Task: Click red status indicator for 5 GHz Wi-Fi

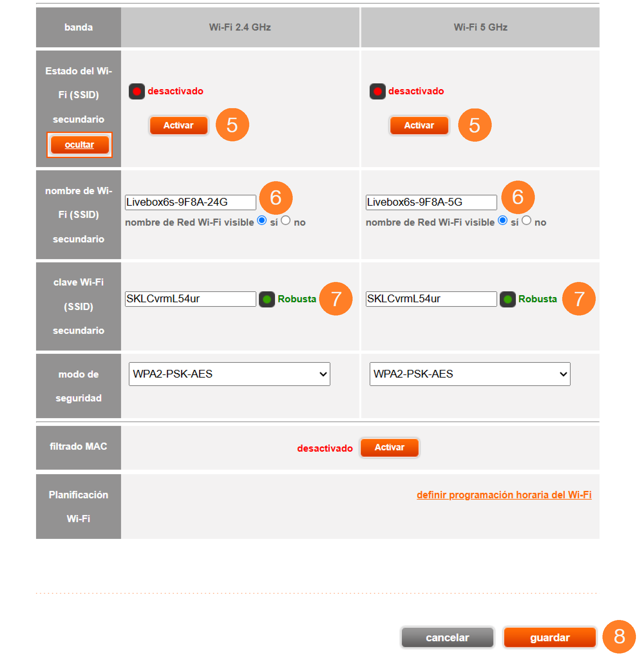Action: pyautogui.click(x=377, y=91)
